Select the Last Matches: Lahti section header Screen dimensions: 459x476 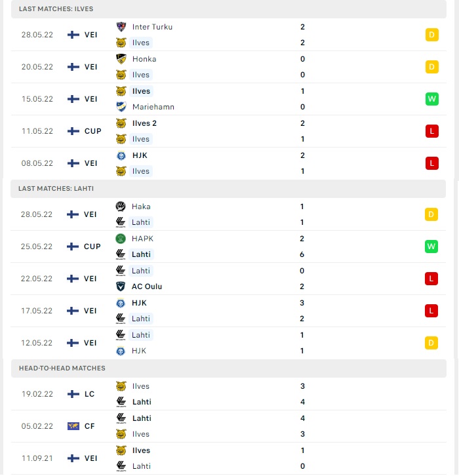(228, 189)
